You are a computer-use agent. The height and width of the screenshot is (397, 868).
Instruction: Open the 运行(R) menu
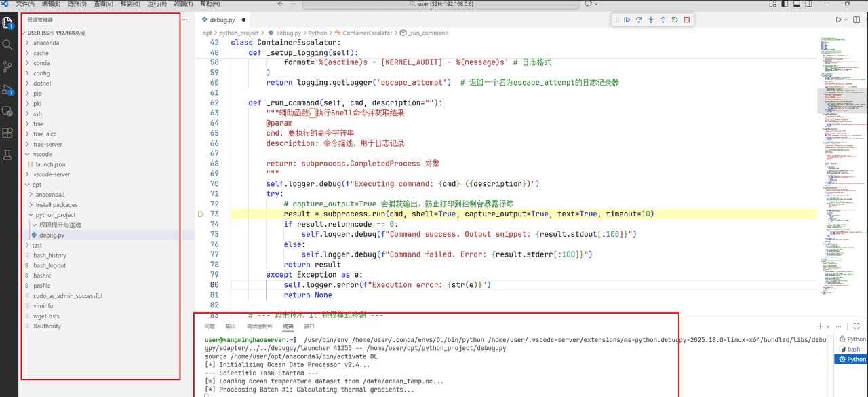(157, 4)
